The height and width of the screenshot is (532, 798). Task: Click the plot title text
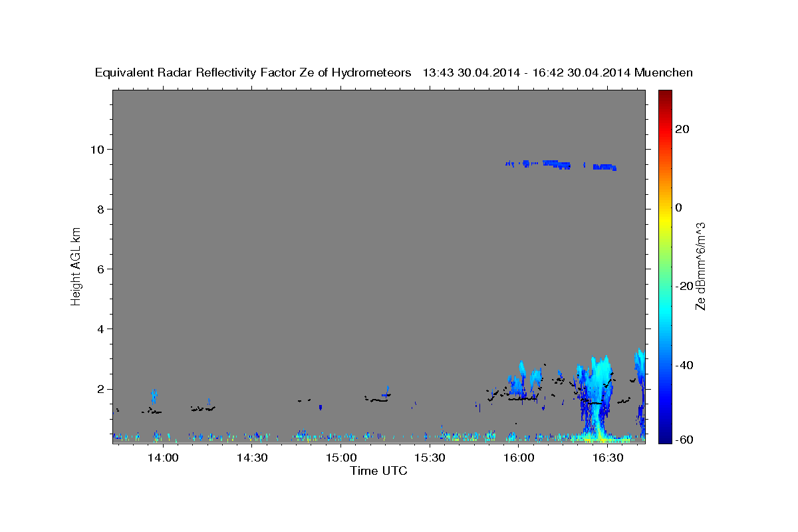[394, 72]
